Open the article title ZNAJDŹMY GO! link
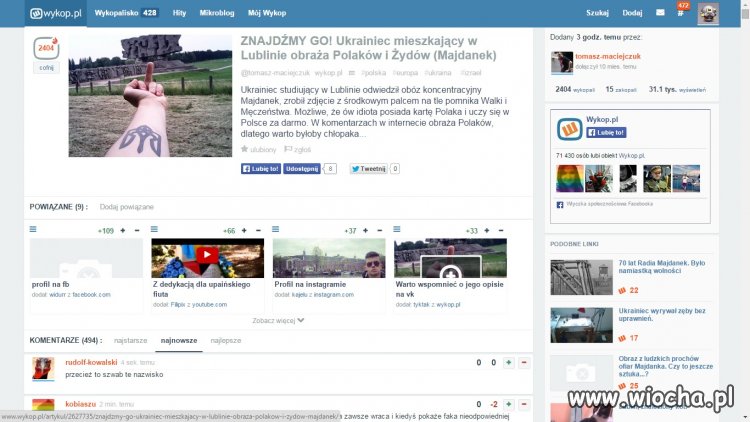 (x=368, y=48)
